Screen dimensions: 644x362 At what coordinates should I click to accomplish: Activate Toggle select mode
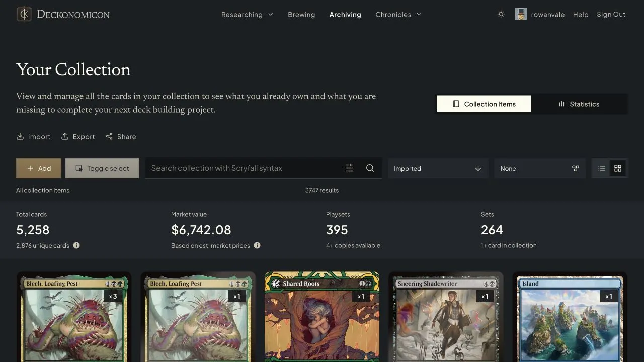(x=102, y=168)
